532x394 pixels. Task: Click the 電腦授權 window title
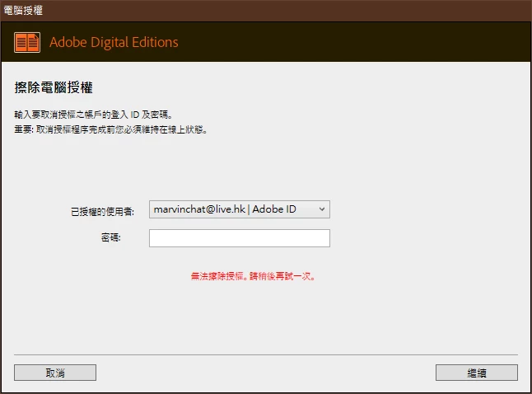coord(23,10)
